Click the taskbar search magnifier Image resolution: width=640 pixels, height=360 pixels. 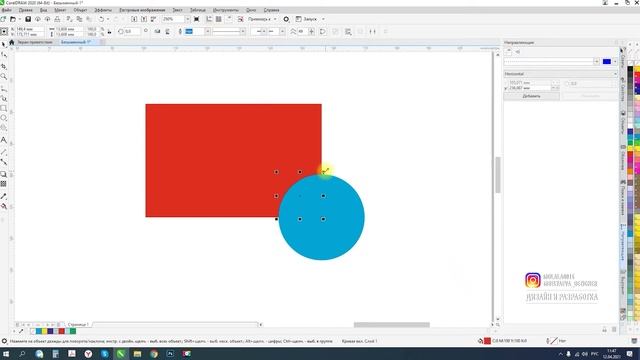22,354
